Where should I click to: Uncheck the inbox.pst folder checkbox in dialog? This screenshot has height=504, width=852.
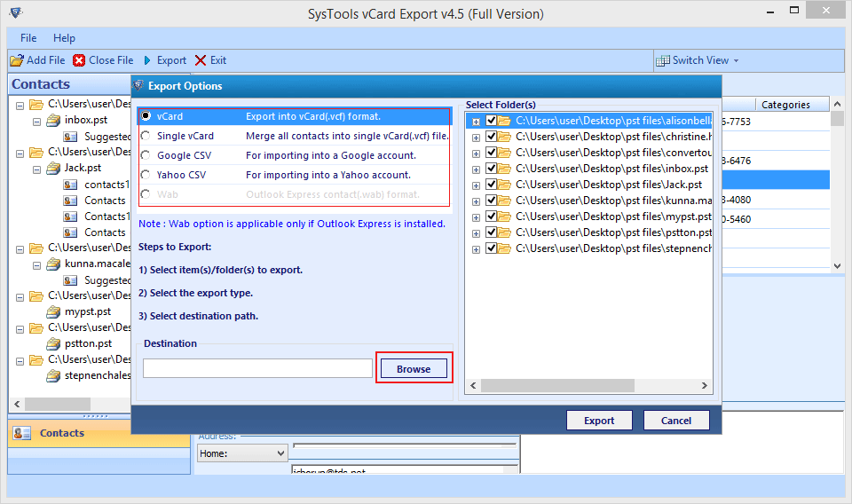point(491,169)
